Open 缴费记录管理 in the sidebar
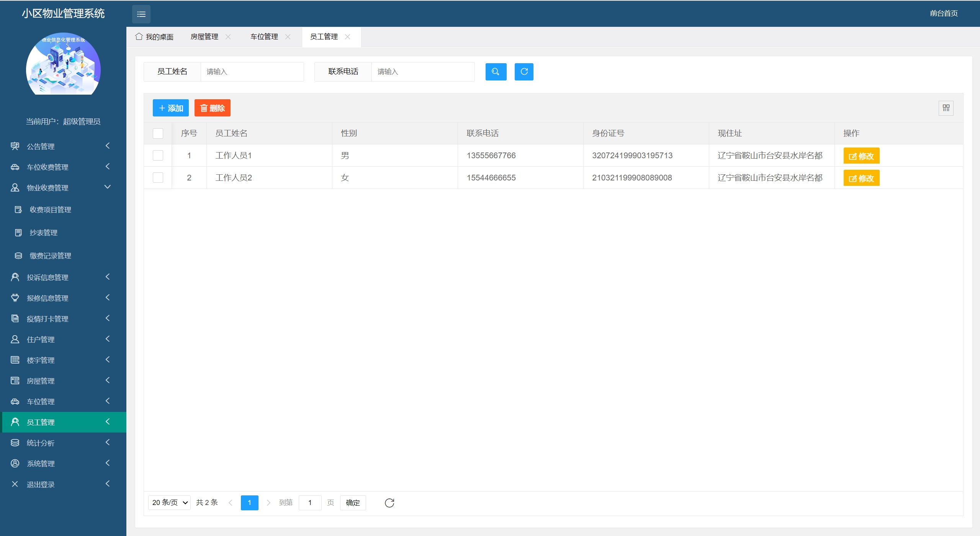This screenshot has height=536, width=980. [x=50, y=256]
